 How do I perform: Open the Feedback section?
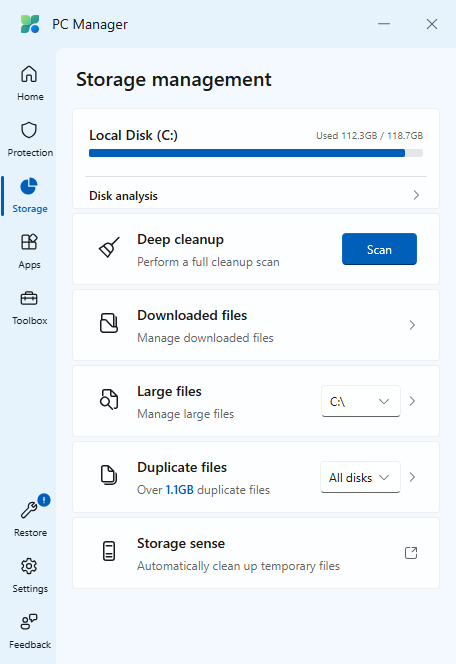[30, 631]
